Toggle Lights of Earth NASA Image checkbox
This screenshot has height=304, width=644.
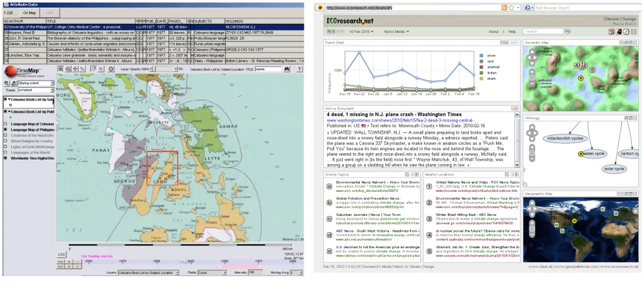click(5, 146)
